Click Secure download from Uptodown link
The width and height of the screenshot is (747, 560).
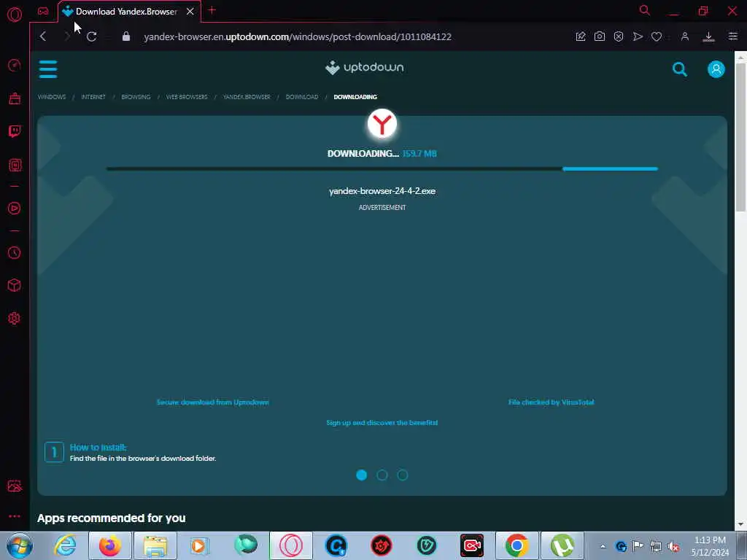coord(213,402)
